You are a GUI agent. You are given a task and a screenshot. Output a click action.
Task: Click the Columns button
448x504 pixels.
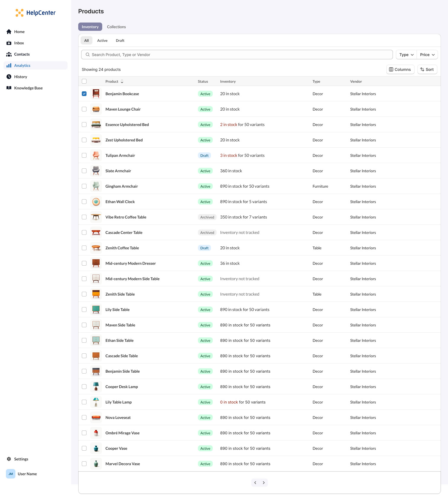400,69
